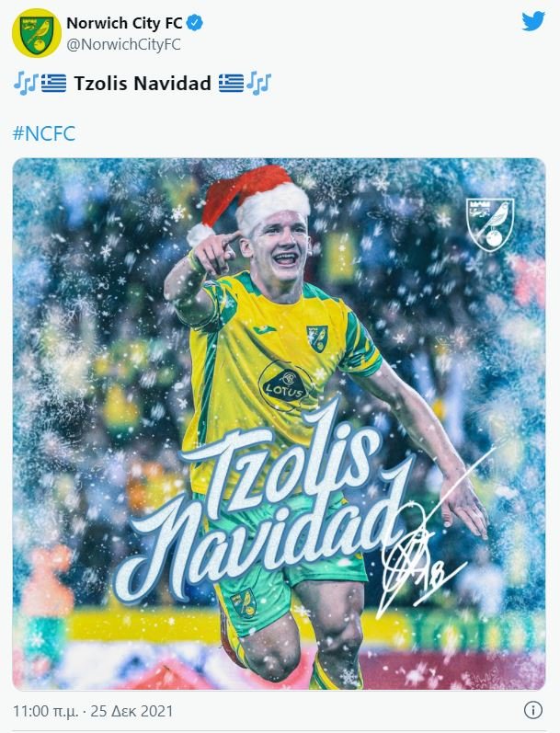Viewport: 560px width, 733px height.
Task: Click the blue verified badge
Action: (194, 22)
